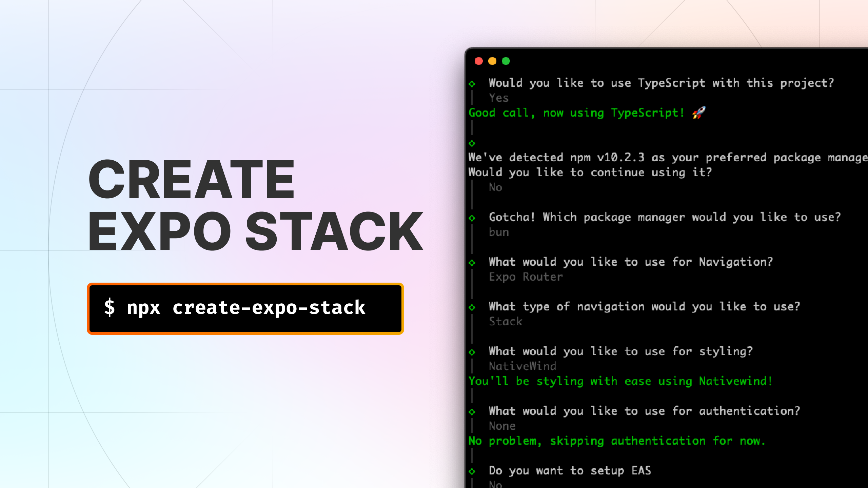This screenshot has width=868, height=488.
Task: Click the rocket emoji after TypeScript confirmation
Action: click(699, 113)
